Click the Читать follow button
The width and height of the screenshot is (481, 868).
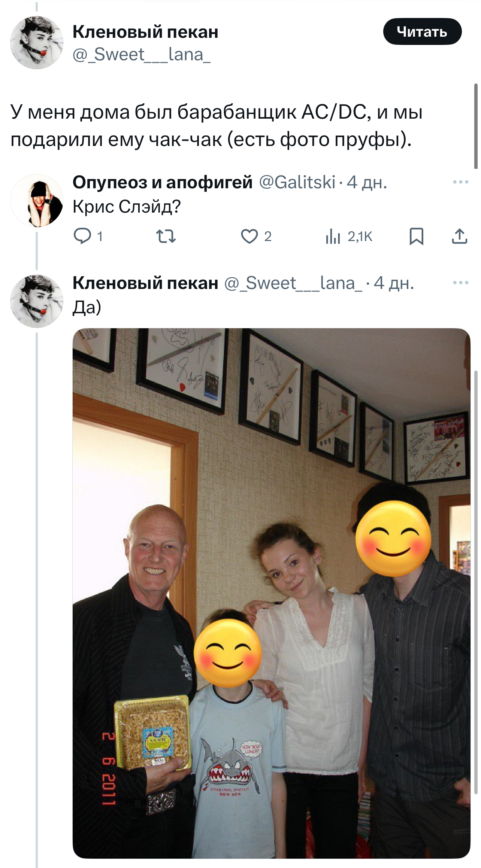point(422,31)
